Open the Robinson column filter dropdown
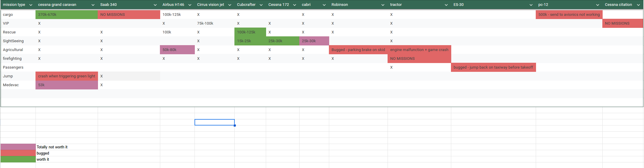This screenshot has height=168, width=644. point(383,5)
